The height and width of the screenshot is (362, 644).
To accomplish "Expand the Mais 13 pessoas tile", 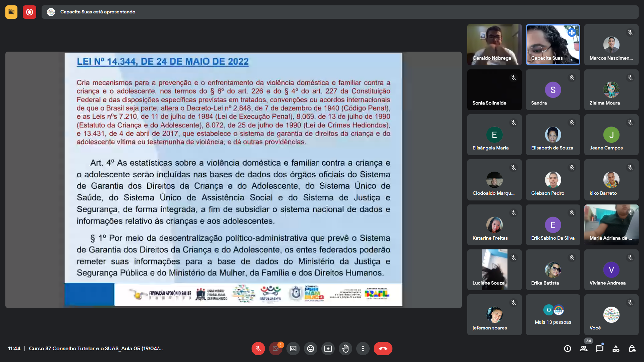I will [553, 315].
